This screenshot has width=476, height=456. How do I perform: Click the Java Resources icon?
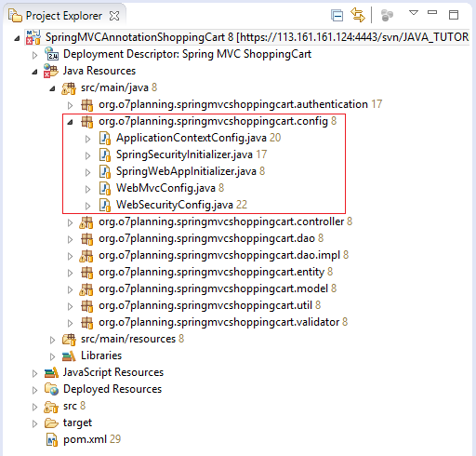point(50,71)
